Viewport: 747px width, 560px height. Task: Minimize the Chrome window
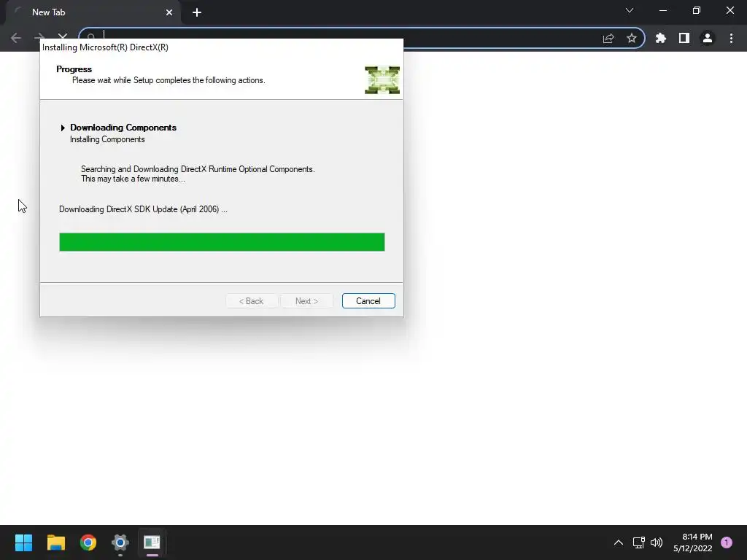(662, 10)
